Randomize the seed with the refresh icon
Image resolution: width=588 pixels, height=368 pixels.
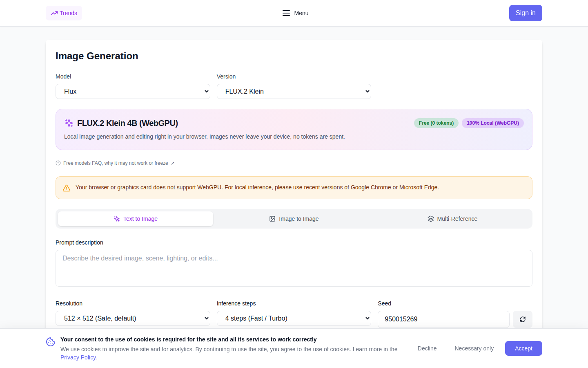(x=523, y=319)
